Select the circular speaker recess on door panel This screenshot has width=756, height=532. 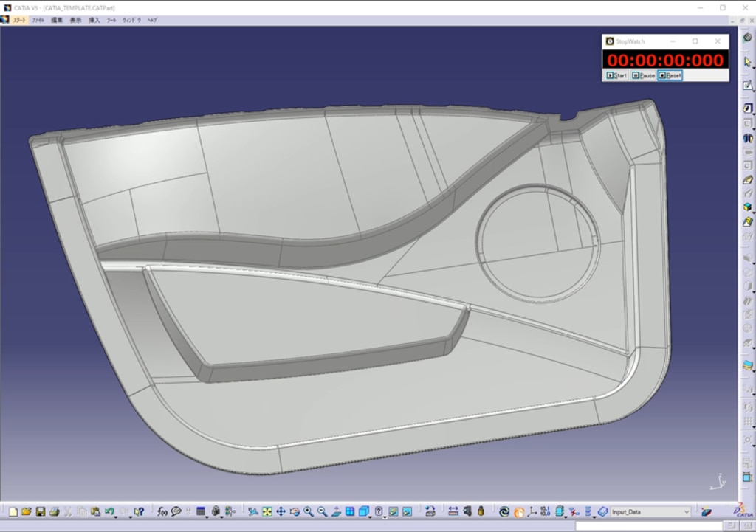point(537,242)
